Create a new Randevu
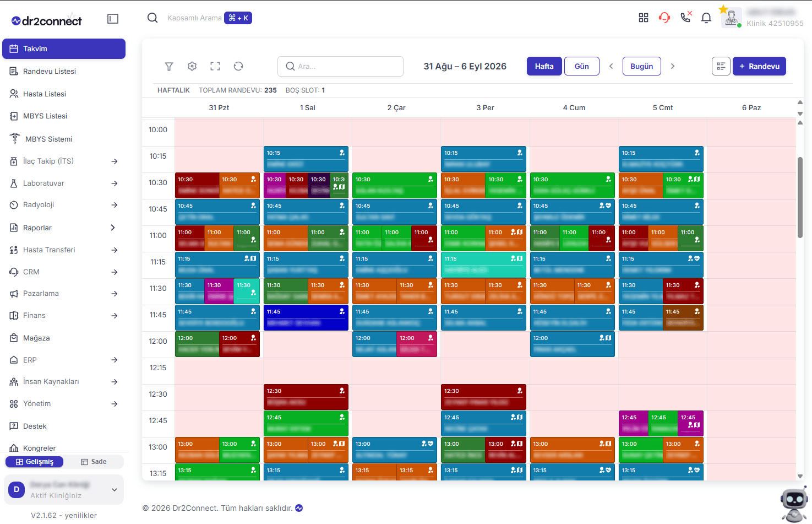The width and height of the screenshot is (812, 524). [759, 66]
